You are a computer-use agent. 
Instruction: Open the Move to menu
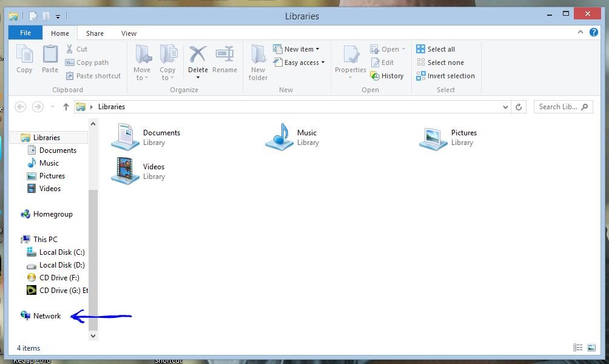[142, 63]
